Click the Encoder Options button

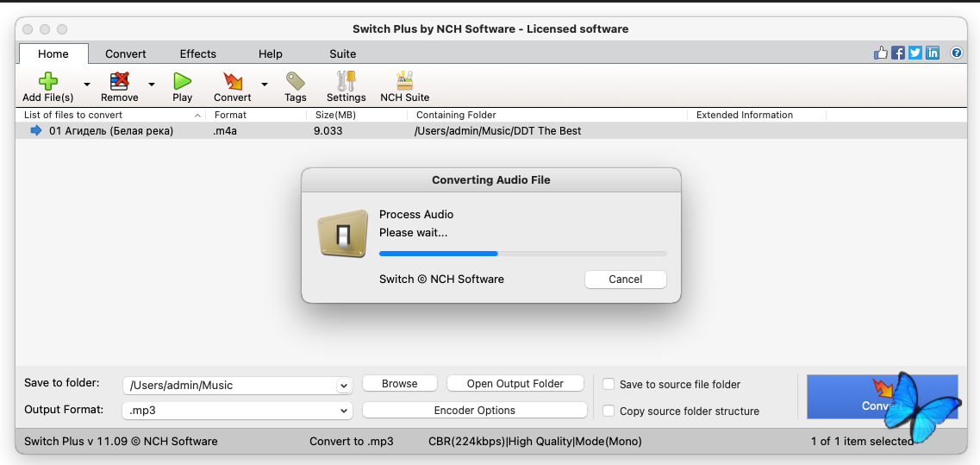pos(474,411)
